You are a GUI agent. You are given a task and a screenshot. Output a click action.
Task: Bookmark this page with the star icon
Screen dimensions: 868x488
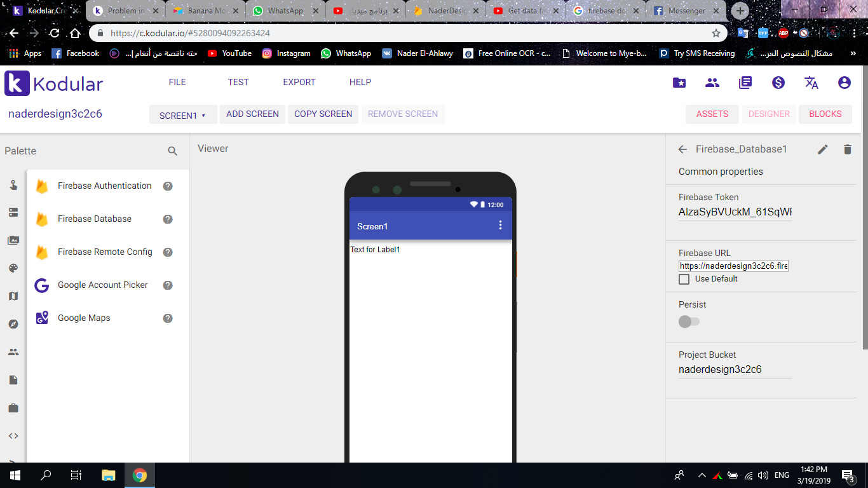pos(716,33)
